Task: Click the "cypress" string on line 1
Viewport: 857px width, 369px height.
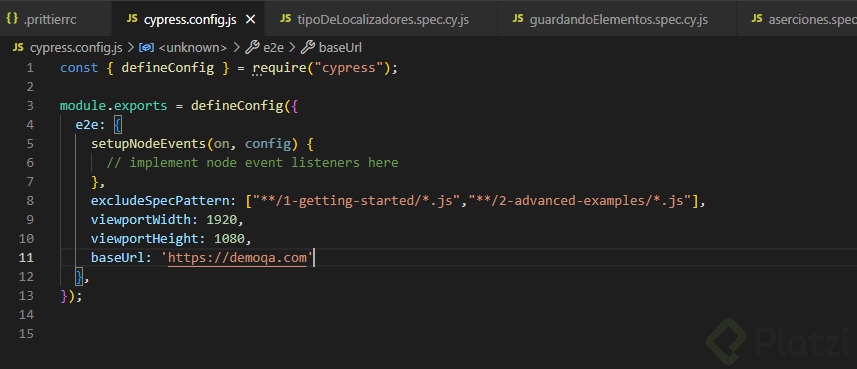Action: [x=348, y=68]
